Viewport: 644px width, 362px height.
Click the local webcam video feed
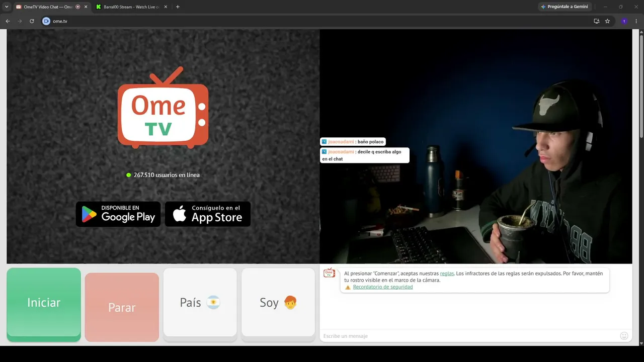click(475, 146)
